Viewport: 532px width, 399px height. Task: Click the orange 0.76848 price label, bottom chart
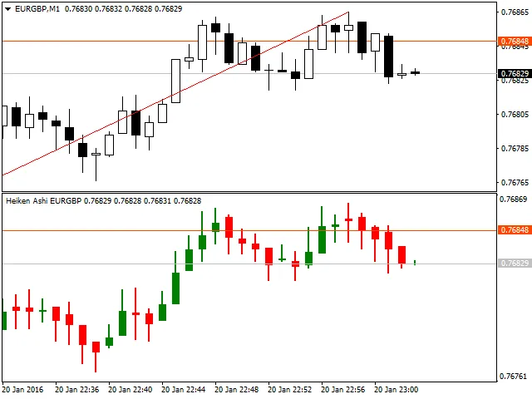[515, 229]
